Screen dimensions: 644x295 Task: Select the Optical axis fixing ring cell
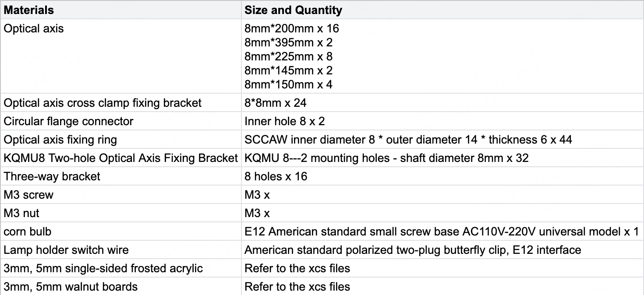coord(60,140)
